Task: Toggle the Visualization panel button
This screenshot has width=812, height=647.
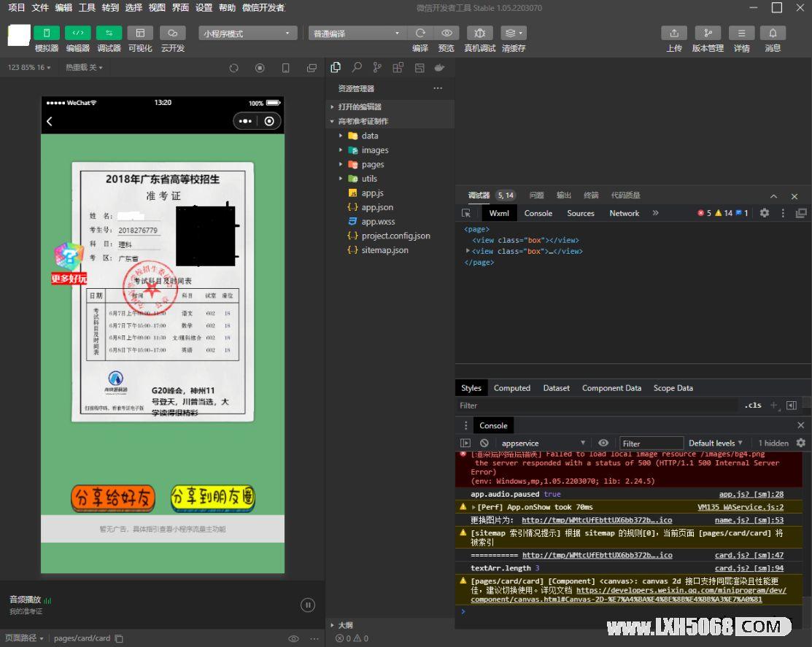Action: 140,33
